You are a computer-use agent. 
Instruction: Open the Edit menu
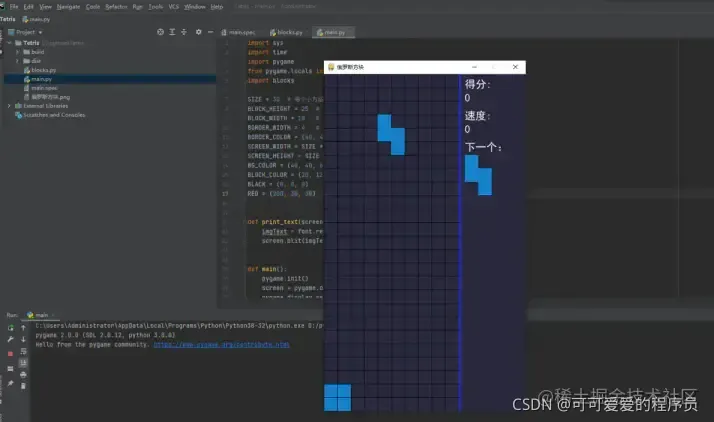(29, 7)
